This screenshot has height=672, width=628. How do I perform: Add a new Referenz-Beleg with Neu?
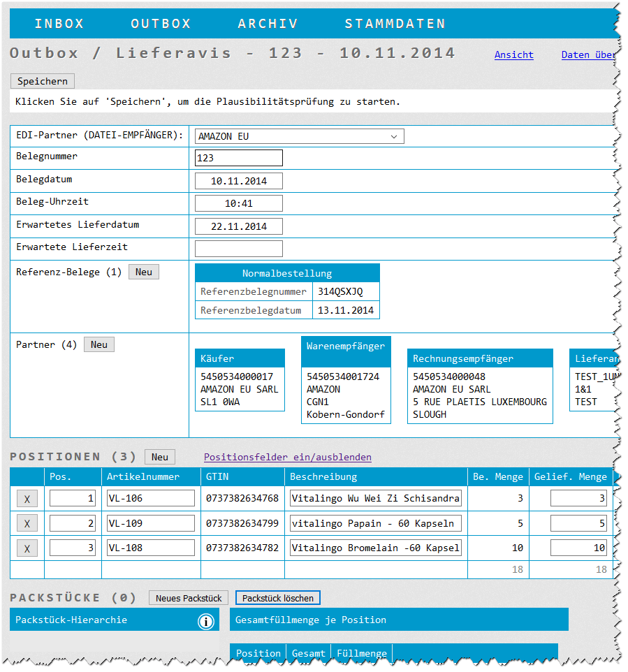[x=144, y=272]
